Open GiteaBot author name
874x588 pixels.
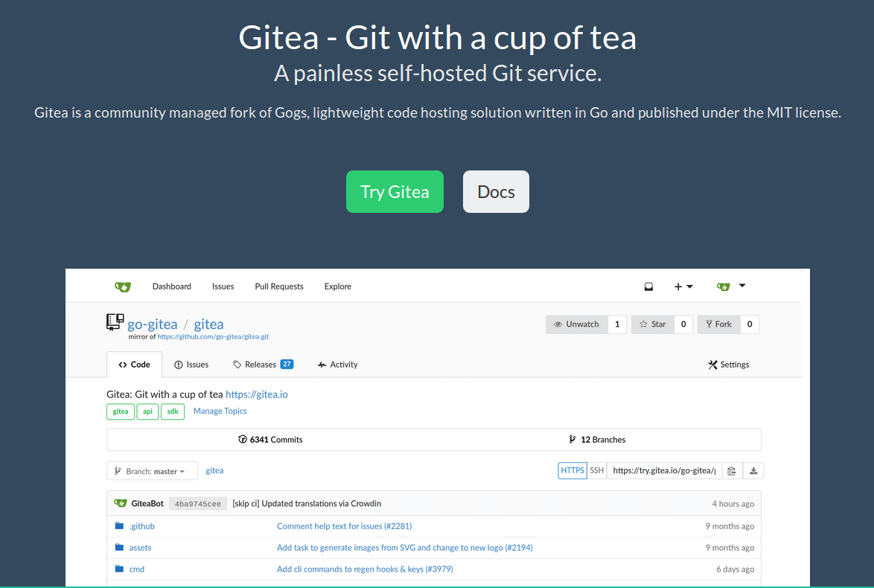(x=147, y=504)
